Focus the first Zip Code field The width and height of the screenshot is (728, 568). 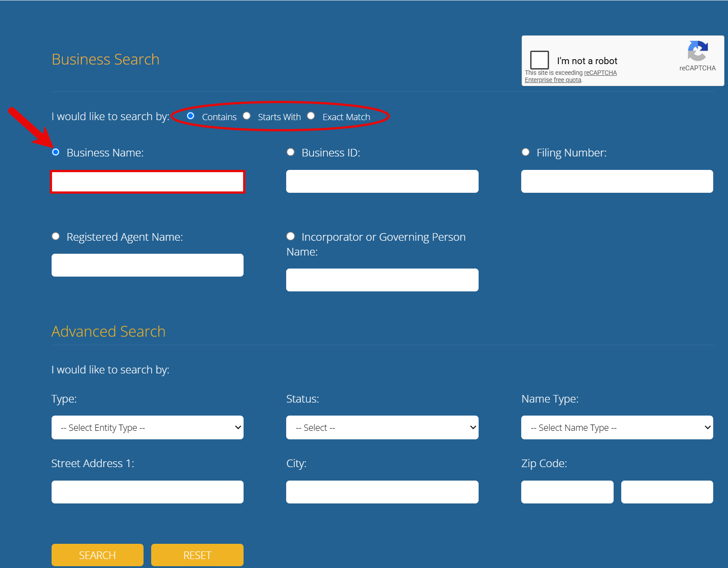pyautogui.click(x=567, y=492)
